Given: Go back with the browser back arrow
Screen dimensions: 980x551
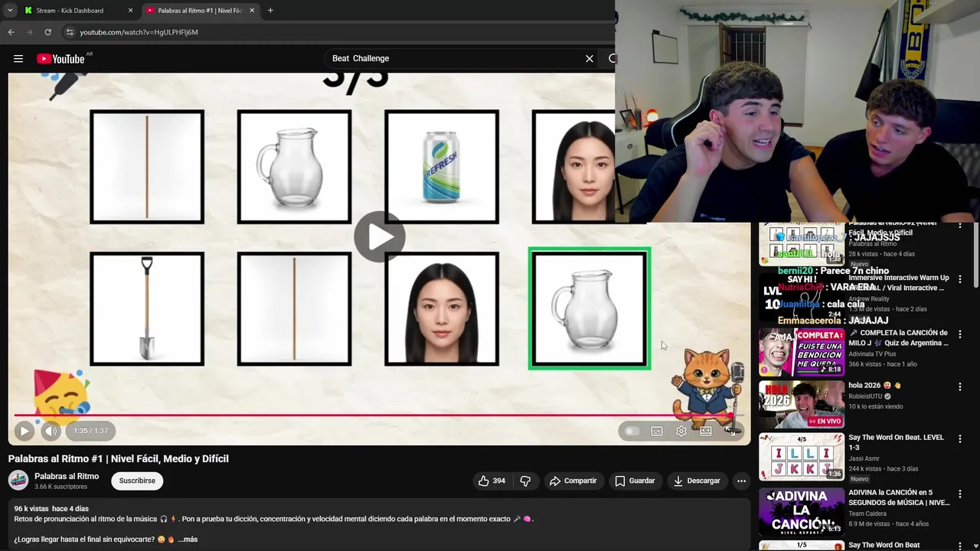Looking at the screenshot, I should pos(11,32).
